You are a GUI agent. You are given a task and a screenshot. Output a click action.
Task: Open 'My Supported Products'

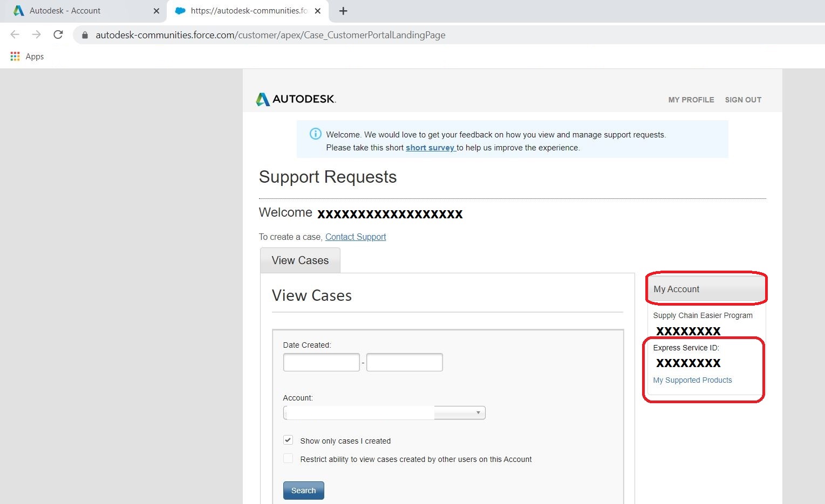(x=692, y=380)
